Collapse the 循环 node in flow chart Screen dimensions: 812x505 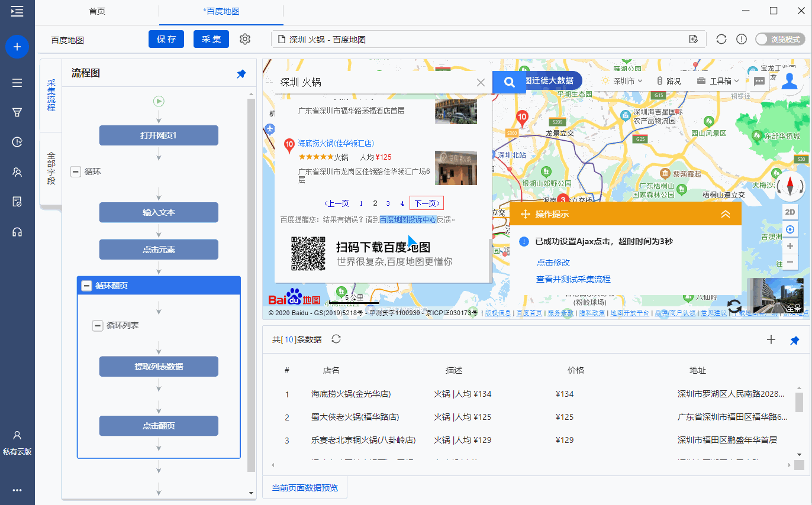pos(75,171)
